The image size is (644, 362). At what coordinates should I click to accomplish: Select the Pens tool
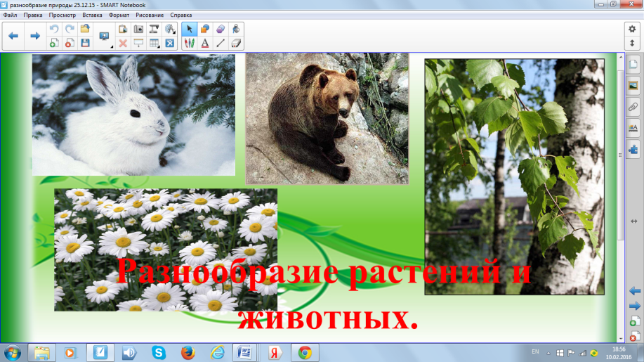tap(189, 43)
